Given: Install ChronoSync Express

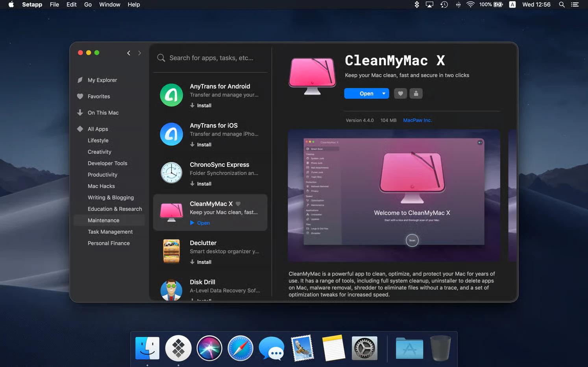Looking at the screenshot, I should (x=201, y=184).
